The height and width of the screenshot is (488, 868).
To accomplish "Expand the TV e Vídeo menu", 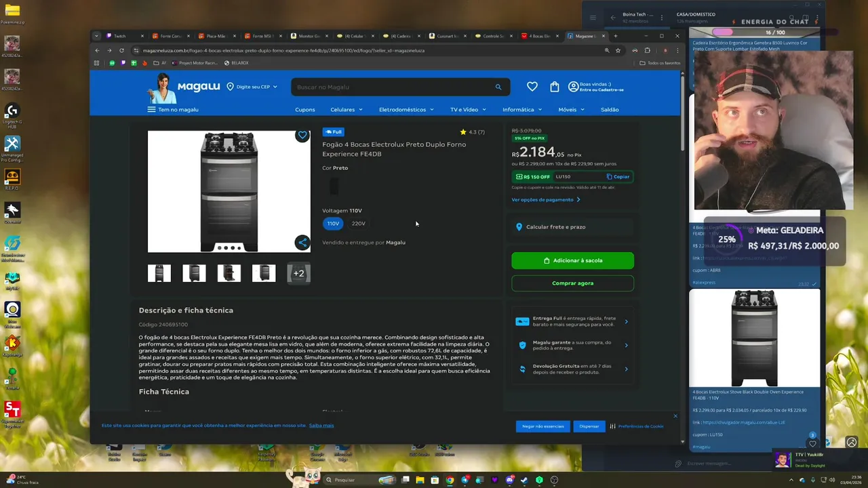I will click(x=468, y=109).
